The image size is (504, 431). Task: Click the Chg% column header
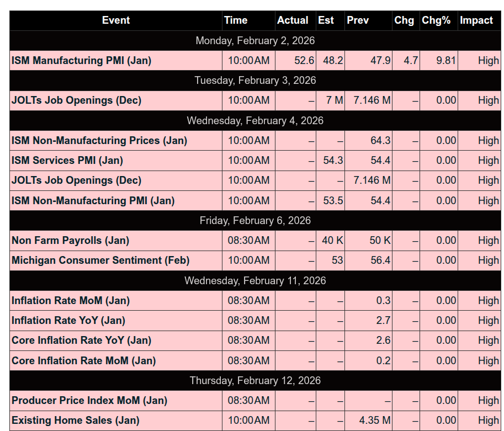click(x=436, y=20)
